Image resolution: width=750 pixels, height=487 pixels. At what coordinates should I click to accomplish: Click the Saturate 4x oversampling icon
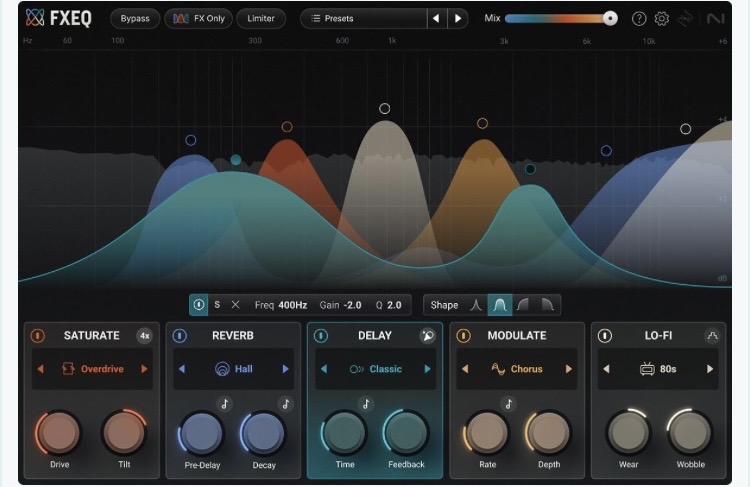point(144,336)
